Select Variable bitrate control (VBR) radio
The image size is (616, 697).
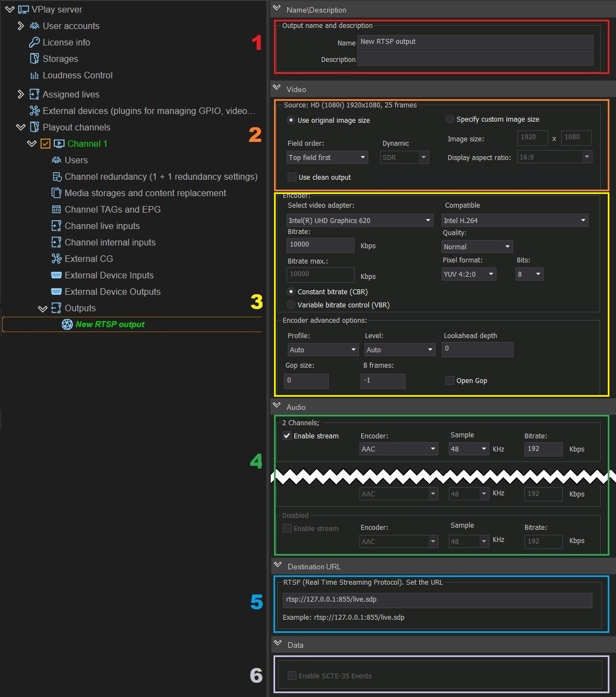[291, 305]
